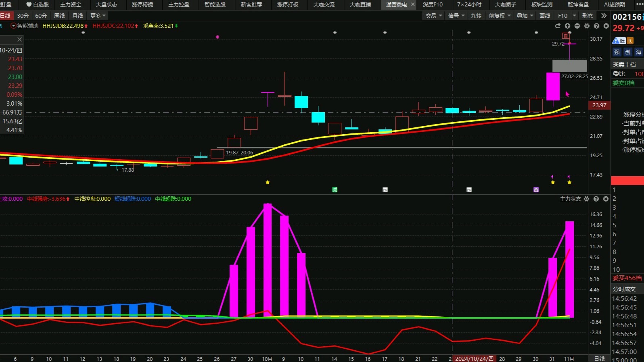
Task: Click the main chart restore arrow icon
Action: tap(558, 26)
